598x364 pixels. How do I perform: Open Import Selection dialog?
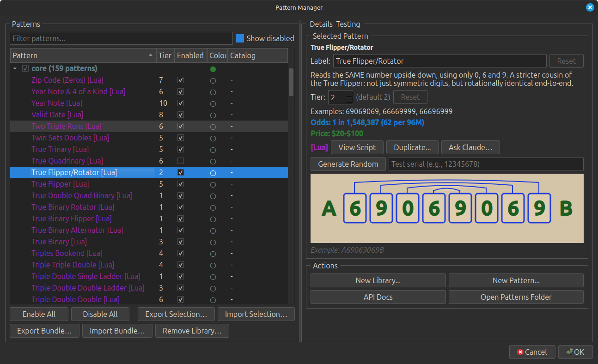click(x=256, y=314)
